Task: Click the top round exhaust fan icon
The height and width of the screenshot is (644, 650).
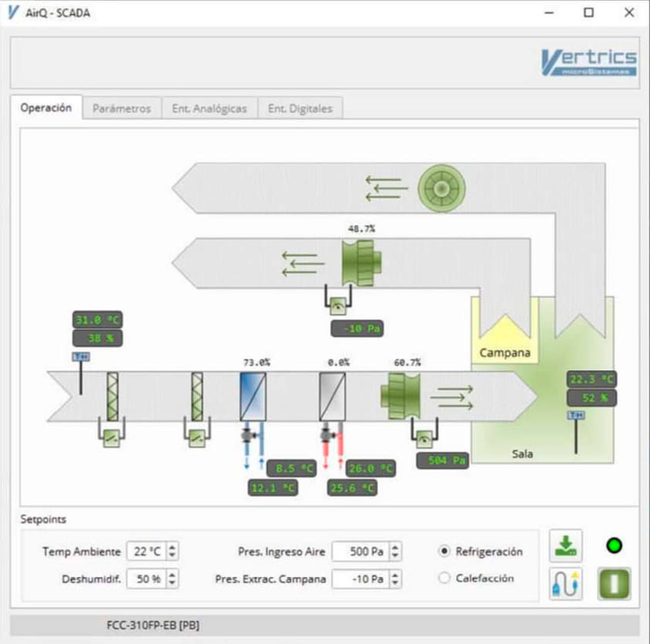Action: (x=439, y=189)
